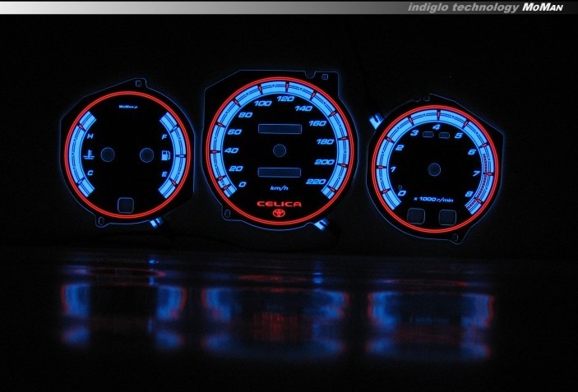This screenshot has height=392, width=578.
Task: Click the lower trip window above km/h
Action: click(x=280, y=173)
